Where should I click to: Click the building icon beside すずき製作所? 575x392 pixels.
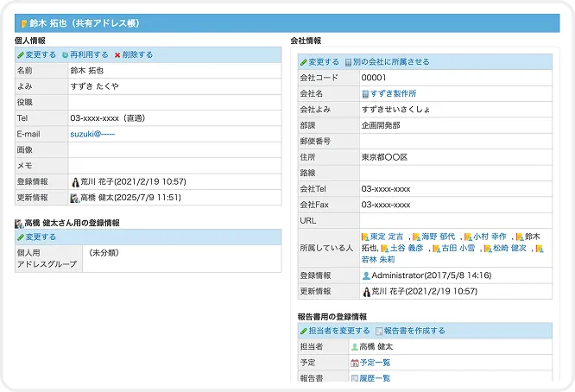pos(365,93)
